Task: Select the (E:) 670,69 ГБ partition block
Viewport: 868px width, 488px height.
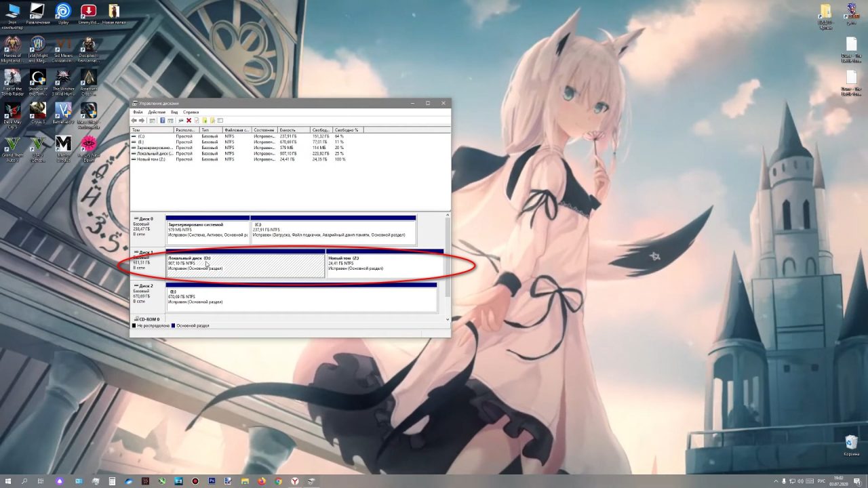Action: tap(301, 298)
